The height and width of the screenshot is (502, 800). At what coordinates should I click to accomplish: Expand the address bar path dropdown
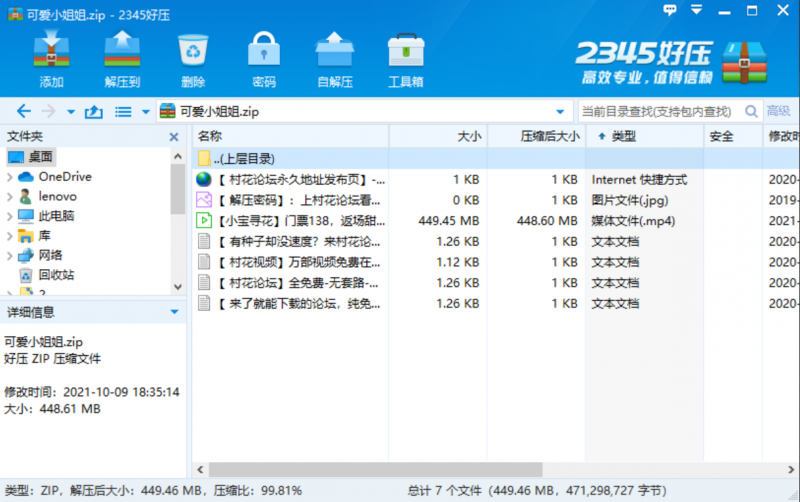[560, 111]
